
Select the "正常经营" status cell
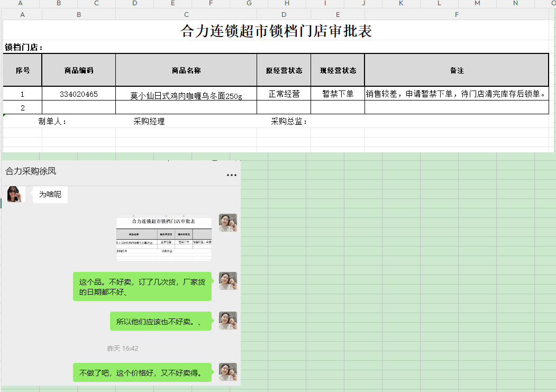point(284,94)
